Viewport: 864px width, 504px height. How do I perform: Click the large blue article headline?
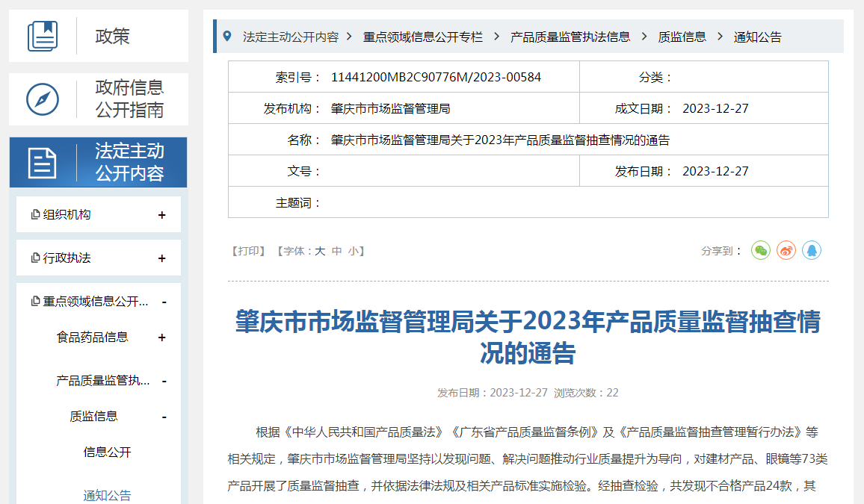tap(528, 337)
